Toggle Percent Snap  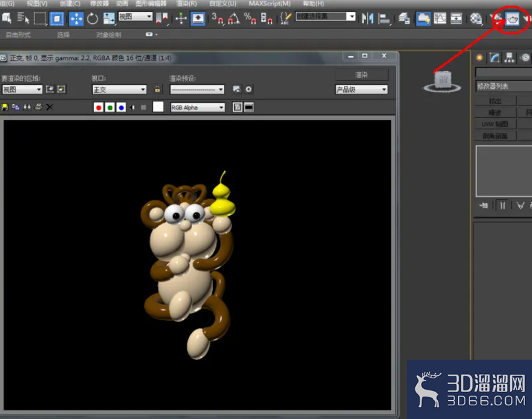coord(250,18)
